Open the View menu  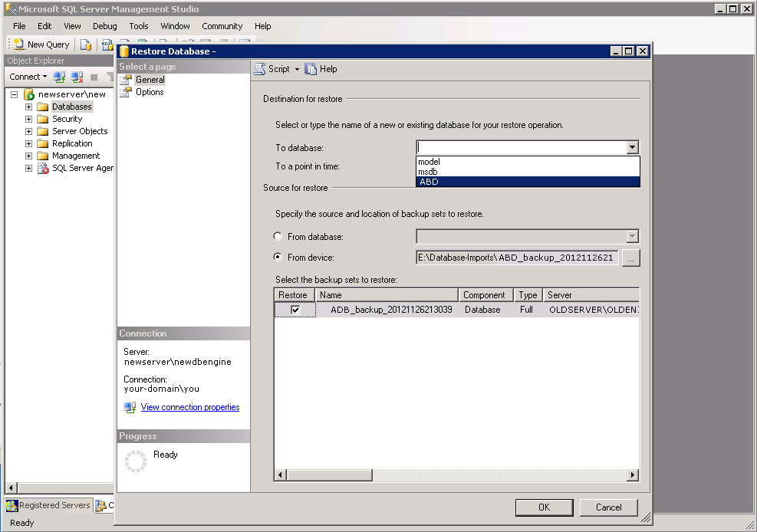pyautogui.click(x=72, y=26)
